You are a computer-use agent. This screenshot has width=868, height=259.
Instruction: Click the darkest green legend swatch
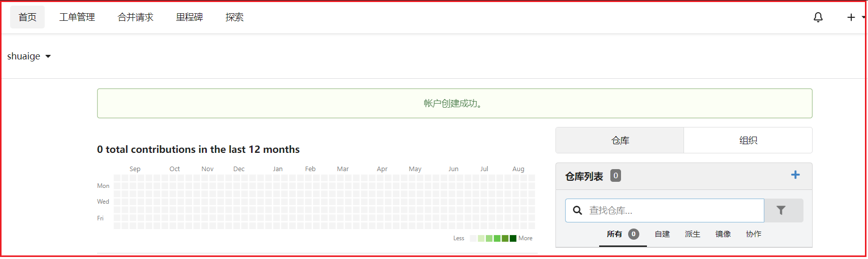pos(513,238)
